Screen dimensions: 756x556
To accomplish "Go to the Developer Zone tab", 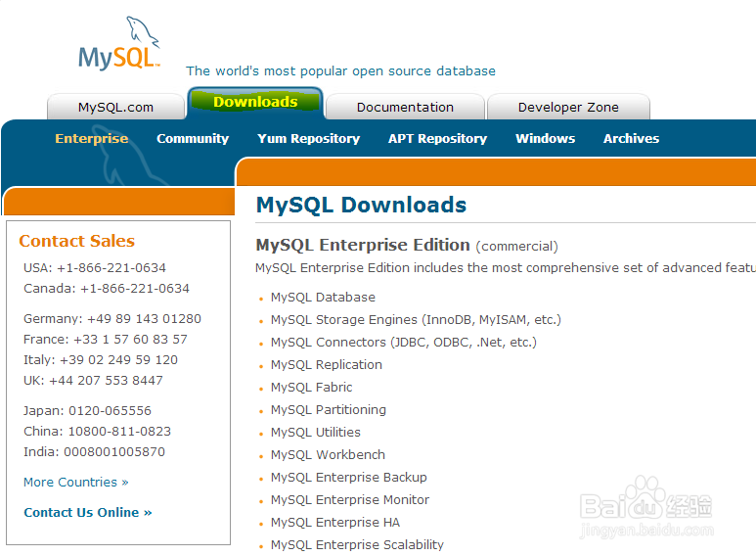I will pos(568,107).
